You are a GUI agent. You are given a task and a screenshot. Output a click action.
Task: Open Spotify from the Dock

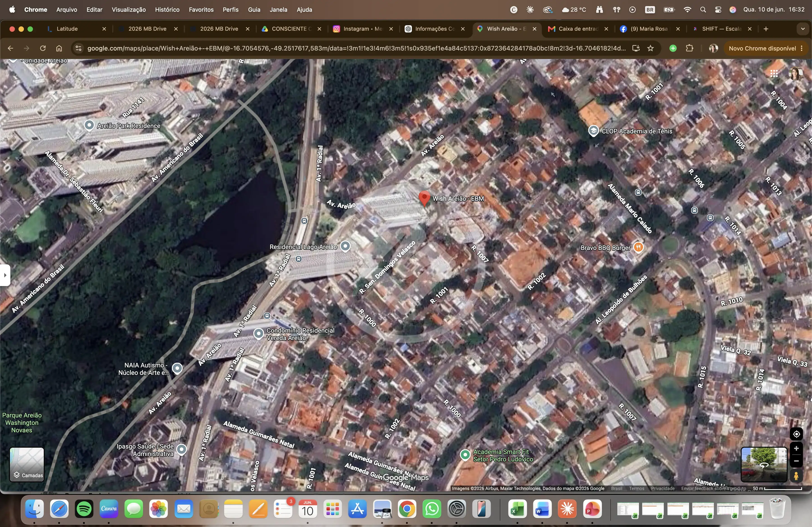click(x=84, y=509)
